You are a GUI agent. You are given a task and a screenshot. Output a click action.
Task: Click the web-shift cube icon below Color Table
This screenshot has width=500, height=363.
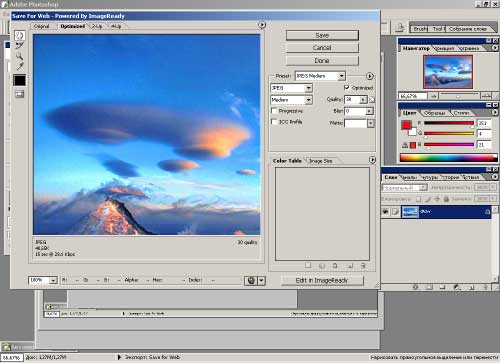point(322,265)
